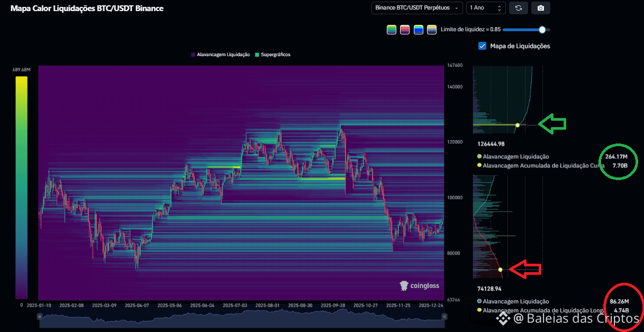Click the Mapa Calor Liquidações BTC/USDT Binance title
The image size is (644, 332).
(87, 8)
